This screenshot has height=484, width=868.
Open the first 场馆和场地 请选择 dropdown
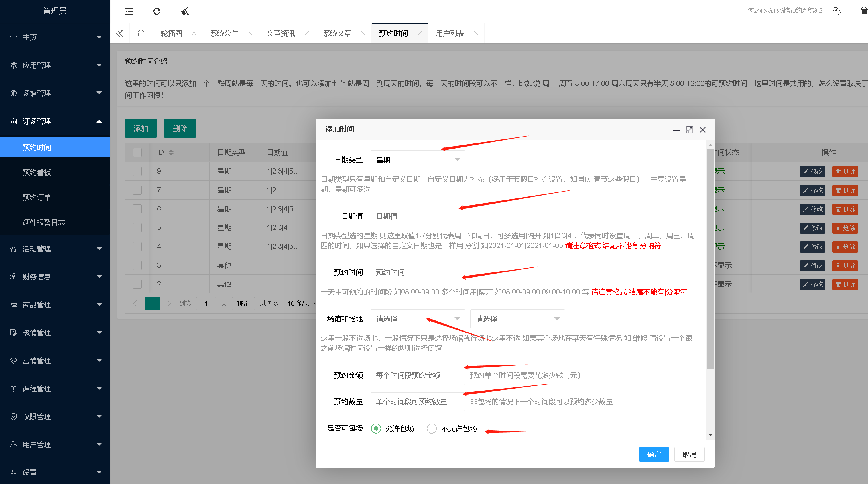(418, 319)
